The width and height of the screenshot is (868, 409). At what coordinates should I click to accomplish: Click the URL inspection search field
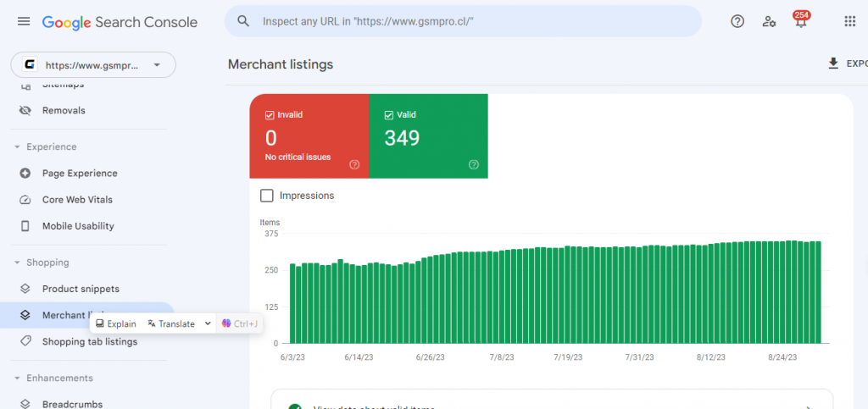pyautogui.click(x=463, y=21)
